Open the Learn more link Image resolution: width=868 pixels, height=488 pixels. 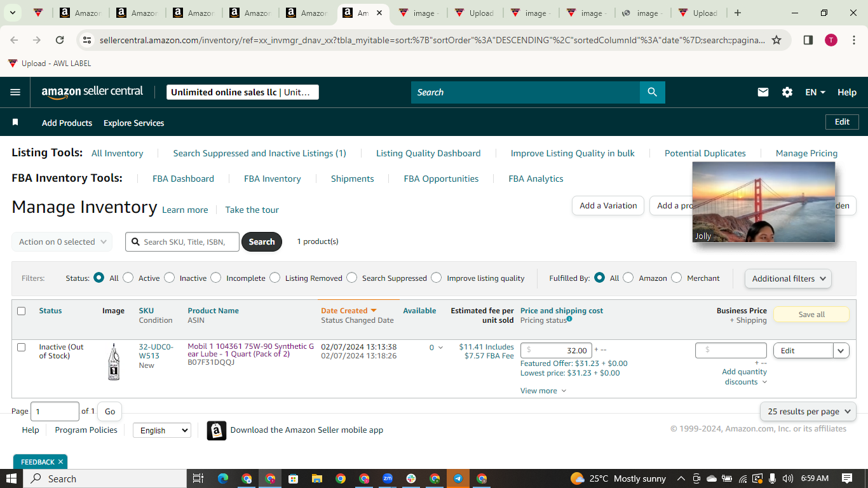[x=185, y=210]
